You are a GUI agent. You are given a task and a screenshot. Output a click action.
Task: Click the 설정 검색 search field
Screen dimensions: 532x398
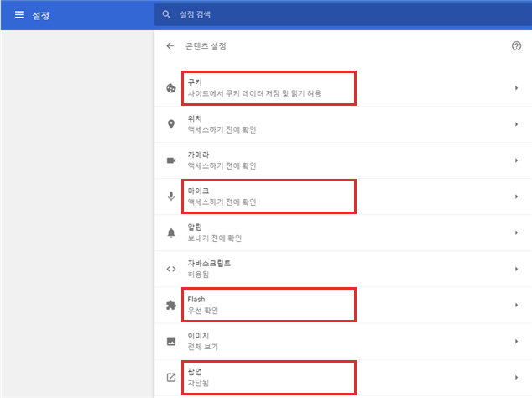336,14
